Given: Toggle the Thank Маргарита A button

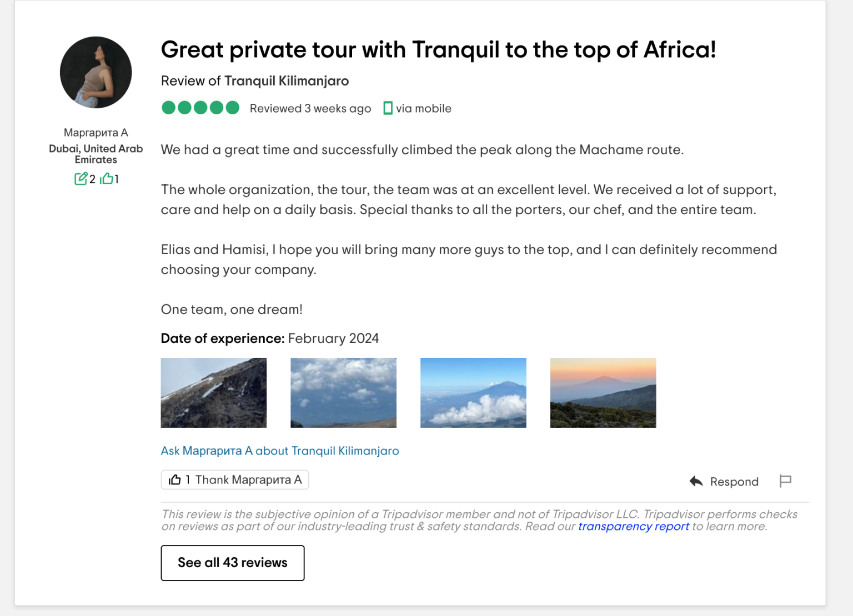Looking at the screenshot, I should [234, 479].
